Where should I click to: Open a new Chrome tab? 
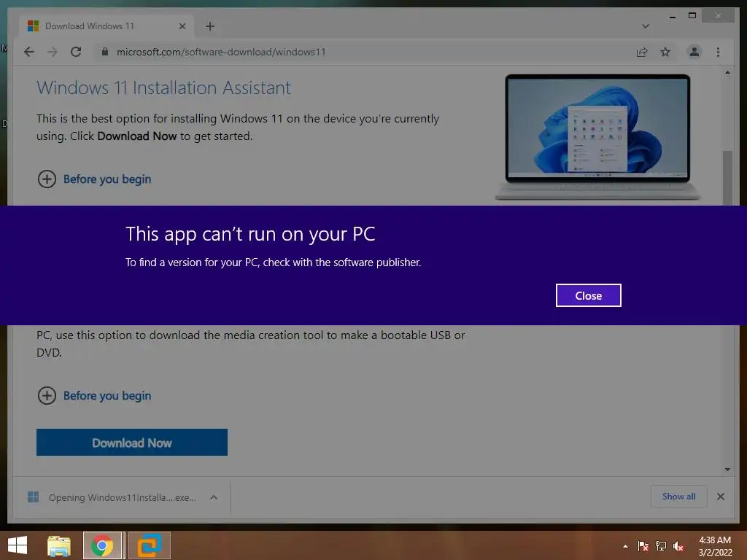(x=210, y=26)
